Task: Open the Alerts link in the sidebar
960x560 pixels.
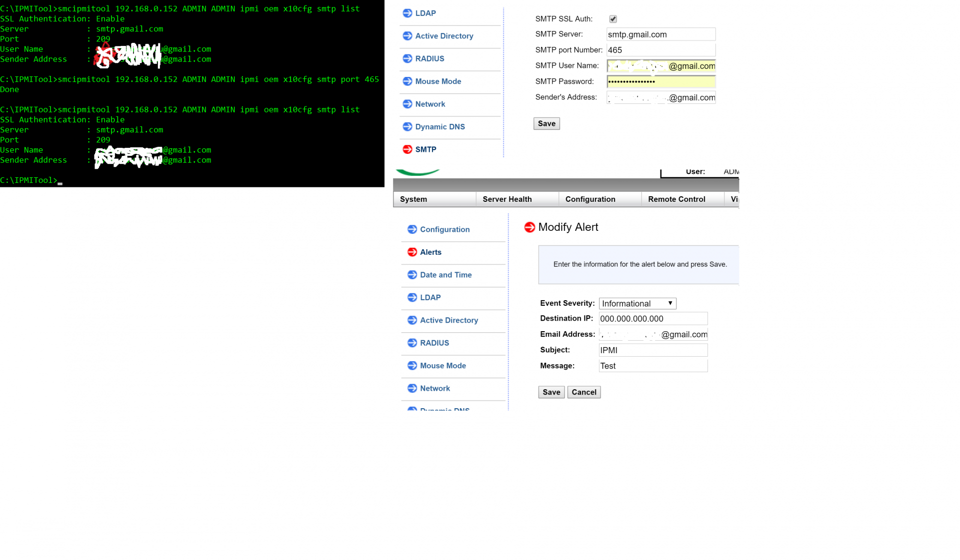Action: coord(430,252)
